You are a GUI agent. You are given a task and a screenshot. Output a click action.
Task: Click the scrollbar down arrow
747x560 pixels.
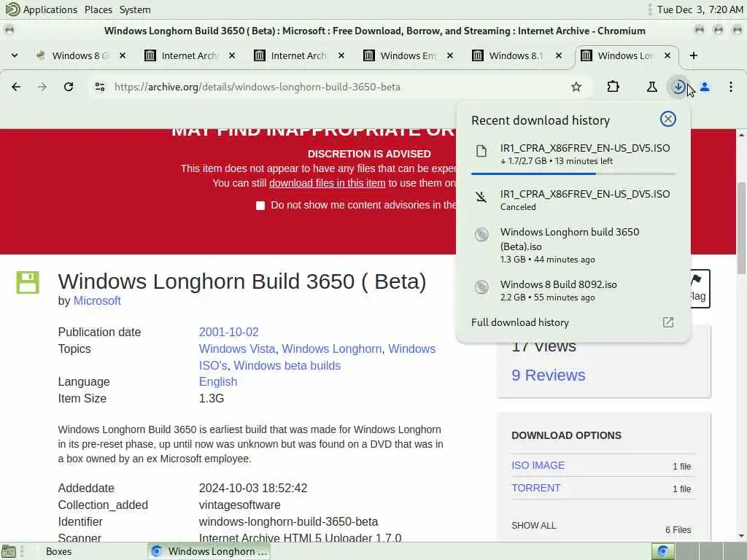[x=741, y=536]
